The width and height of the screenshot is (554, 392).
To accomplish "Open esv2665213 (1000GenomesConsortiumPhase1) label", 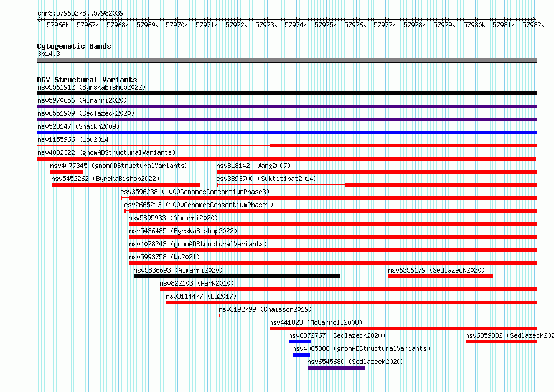I will [x=199, y=205].
